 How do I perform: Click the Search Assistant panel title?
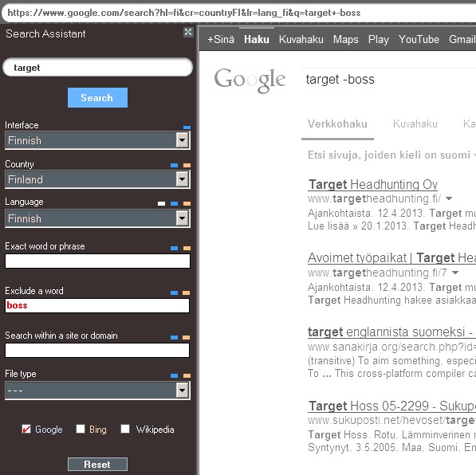[45, 33]
